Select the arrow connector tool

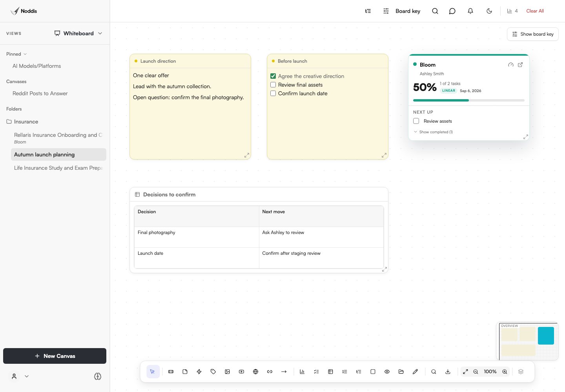click(284, 372)
